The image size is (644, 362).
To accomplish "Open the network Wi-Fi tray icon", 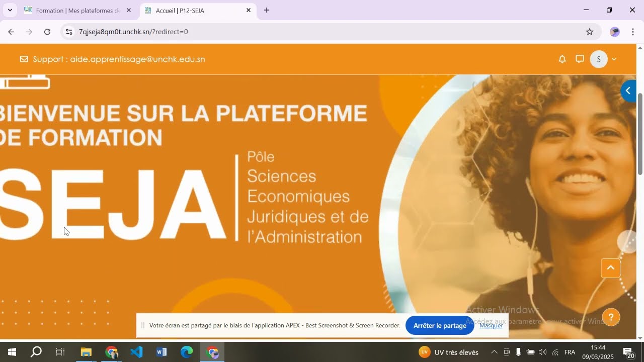I will [x=555, y=352].
